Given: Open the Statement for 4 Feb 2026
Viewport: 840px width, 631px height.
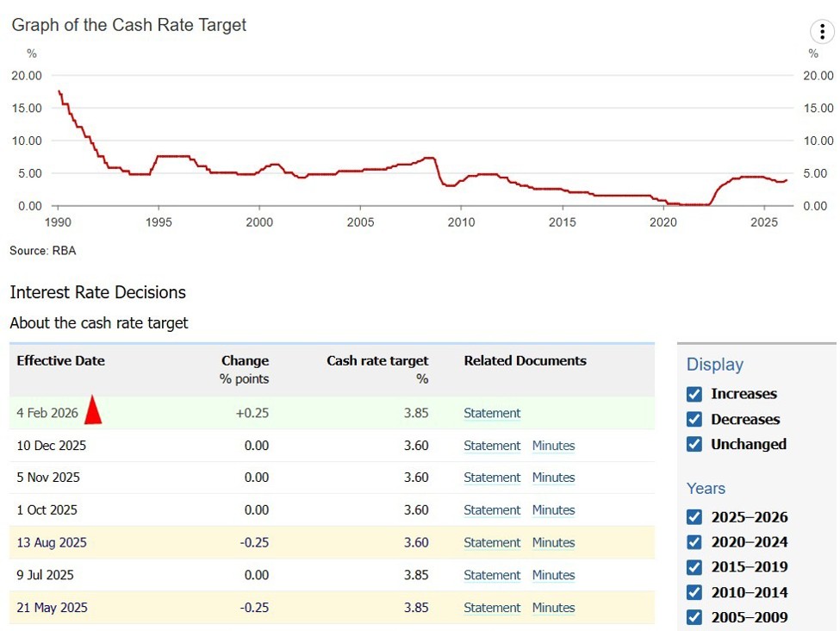Looking at the screenshot, I should click(492, 413).
